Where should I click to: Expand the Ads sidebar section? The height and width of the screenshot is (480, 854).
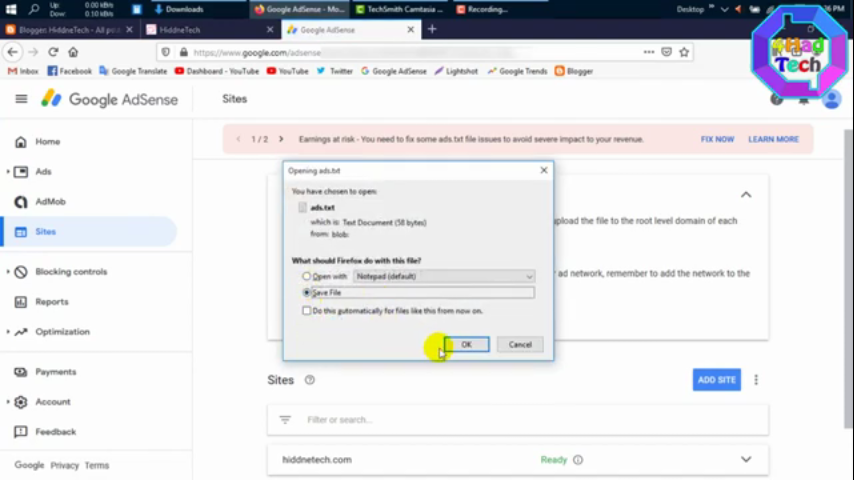[8, 172]
